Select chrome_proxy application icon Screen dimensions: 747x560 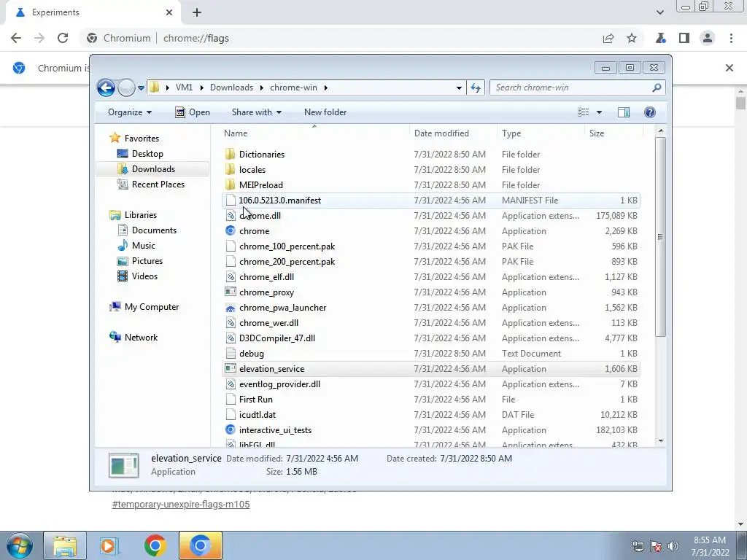pyautogui.click(x=230, y=292)
